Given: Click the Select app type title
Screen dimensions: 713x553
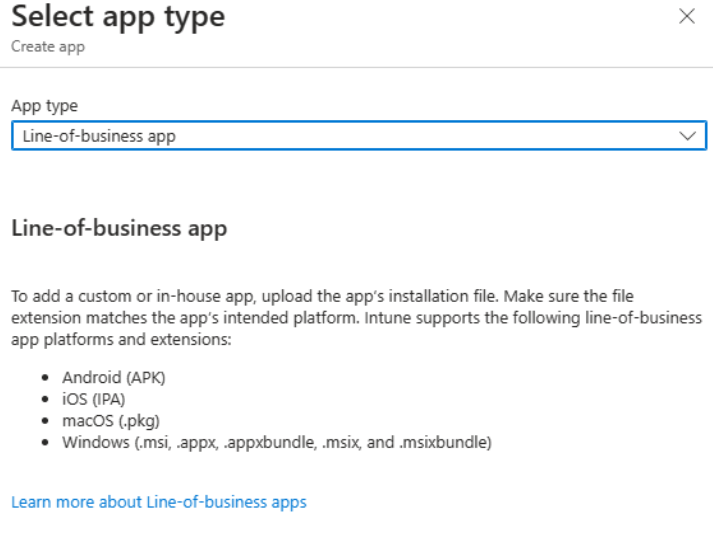Looking at the screenshot, I should pyautogui.click(x=118, y=17).
